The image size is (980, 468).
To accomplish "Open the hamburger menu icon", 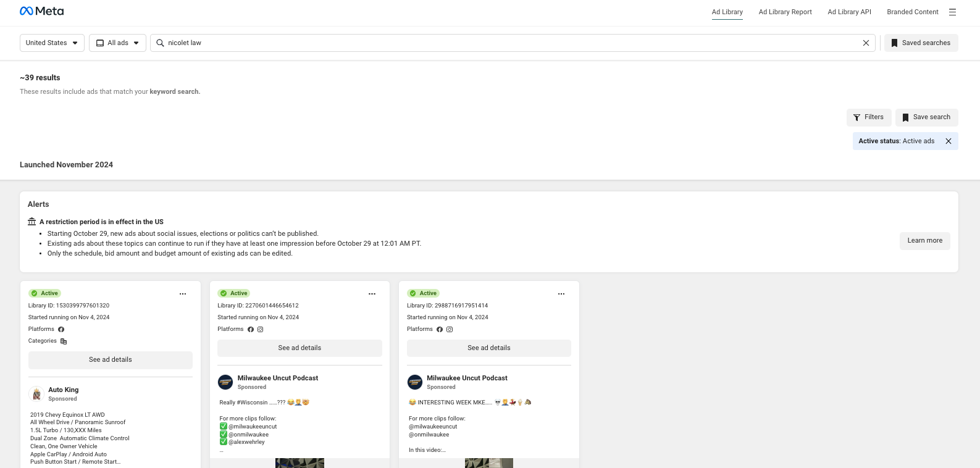I will [952, 12].
